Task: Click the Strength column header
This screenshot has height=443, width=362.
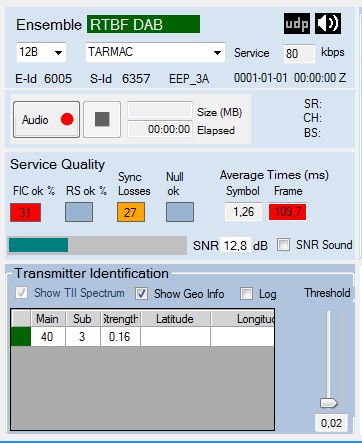Action: (120, 319)
